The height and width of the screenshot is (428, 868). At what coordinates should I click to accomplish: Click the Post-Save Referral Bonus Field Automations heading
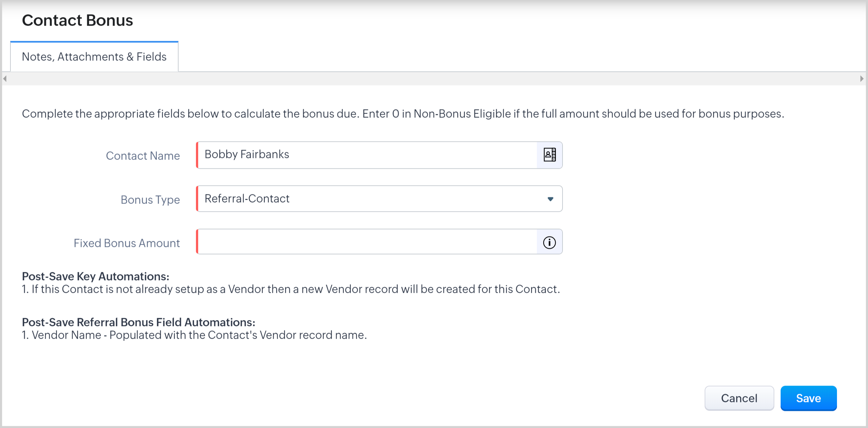point(138,322)
